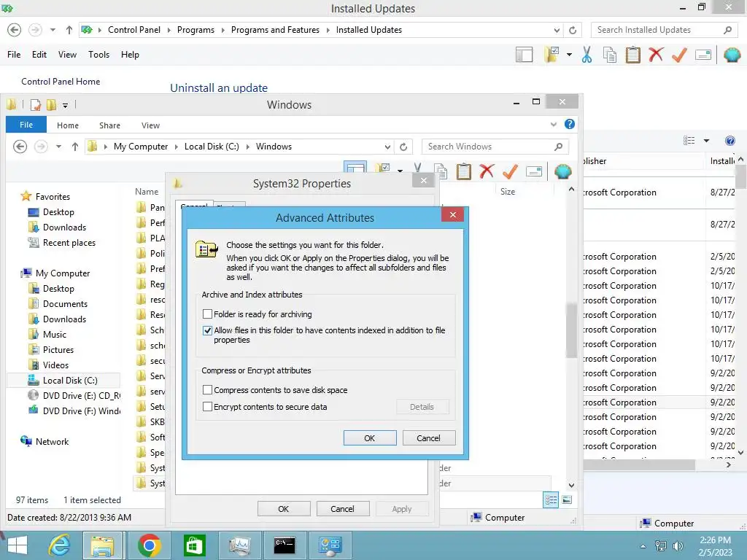Click the orange checkmark icon in Installed Updates toolbar
747x560 pixels.
click(x=679, y=55)
